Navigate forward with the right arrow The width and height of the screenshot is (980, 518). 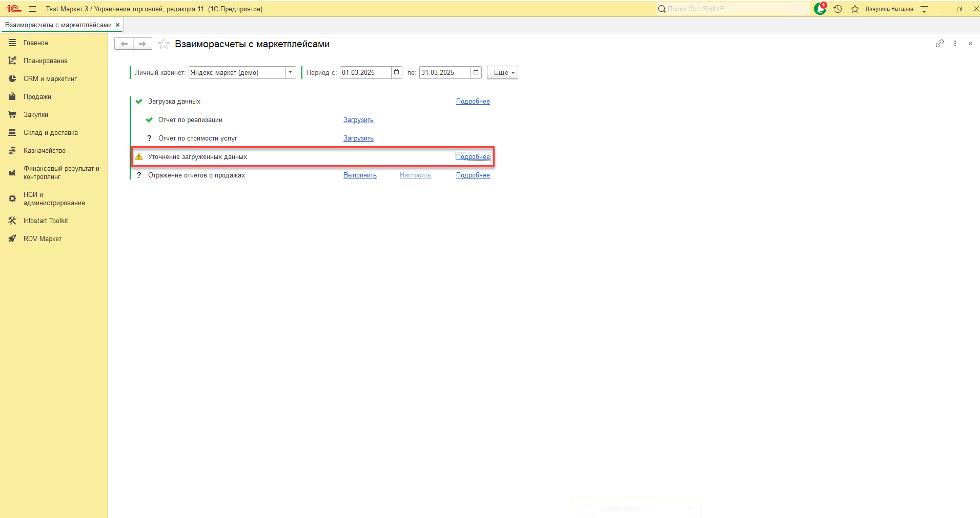click(x=142, y=44)
